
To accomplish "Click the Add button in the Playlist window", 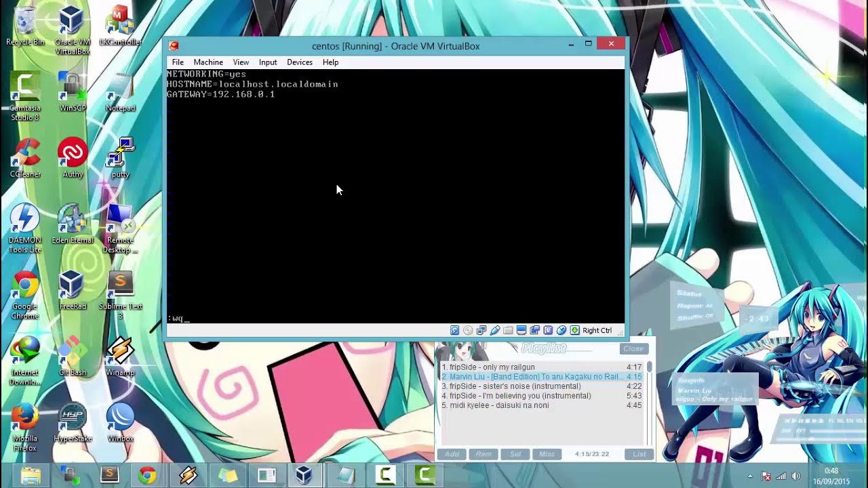I will pyautogui.click(x=452, y=454).
